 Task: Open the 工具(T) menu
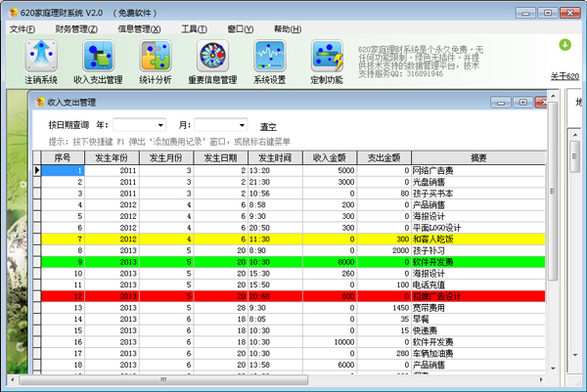coord(194,29)
